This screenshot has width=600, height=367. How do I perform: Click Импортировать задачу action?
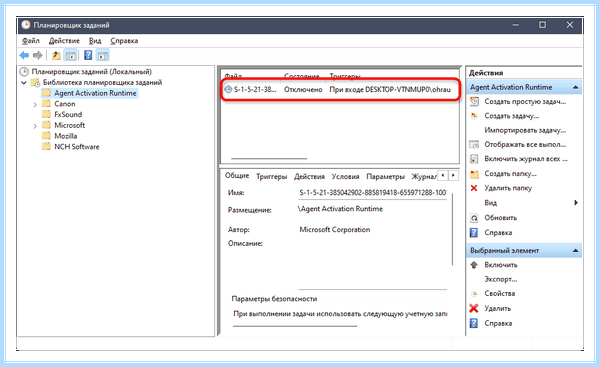point(525,130)
